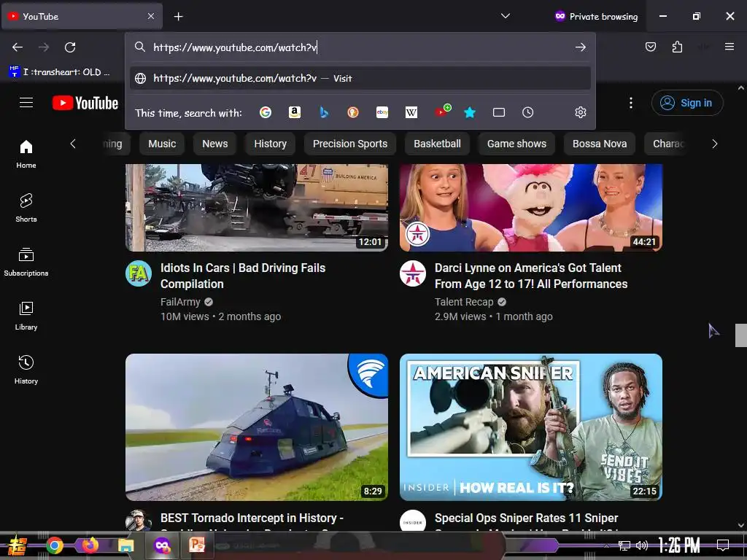Open Shorts in the YouTube sidebar

tap(26, 208)
